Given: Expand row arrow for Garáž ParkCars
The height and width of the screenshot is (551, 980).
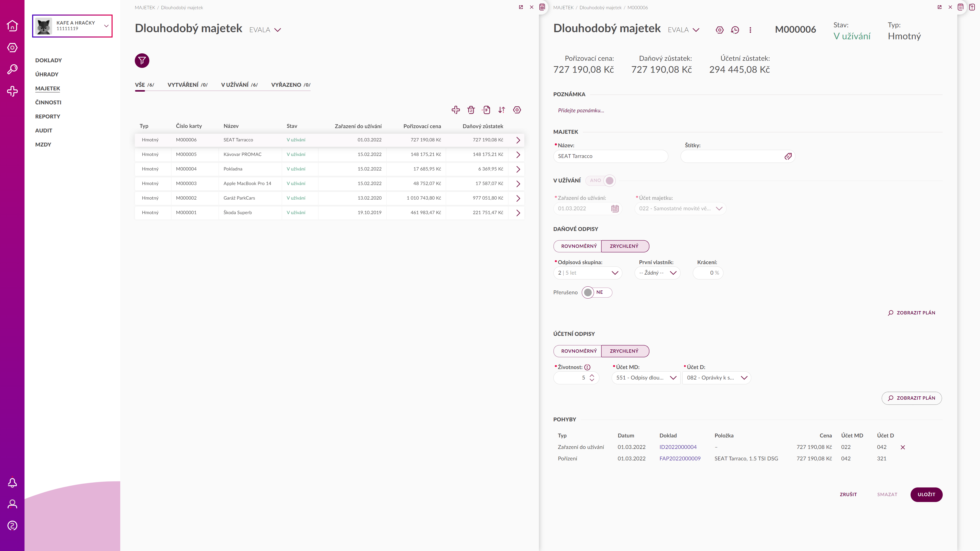Looking at the screenshot, I should [518, 198].
